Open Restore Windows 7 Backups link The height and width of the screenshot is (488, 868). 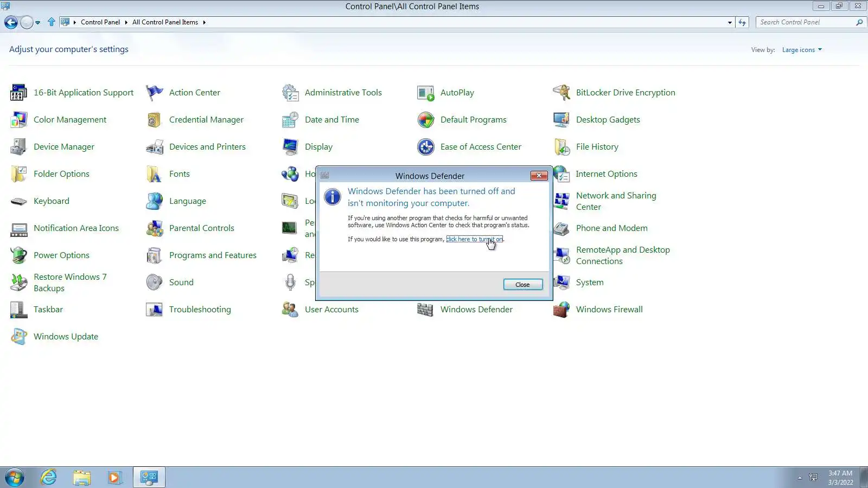tap(70, 282)
